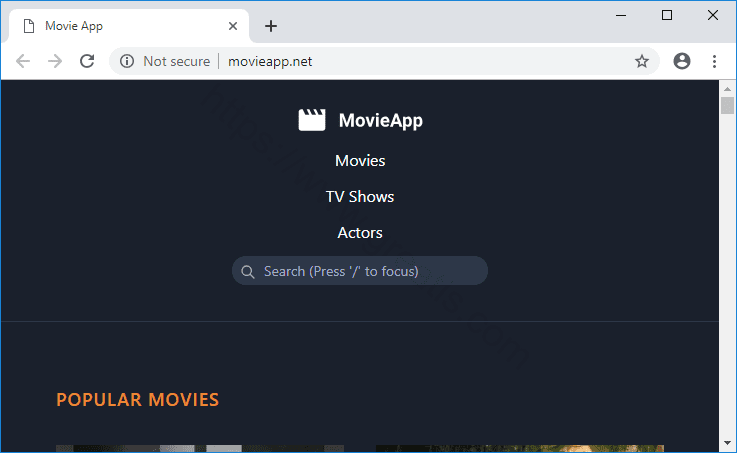This screenshot has width=737, height=453.
Task: Select the Movie App browser tab
Action: point(129,26)
